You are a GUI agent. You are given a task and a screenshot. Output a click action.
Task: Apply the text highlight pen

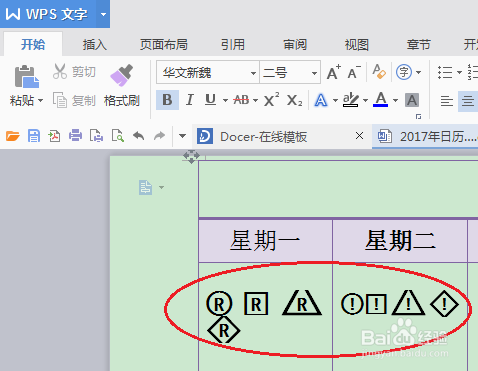[x=351, y=100]
